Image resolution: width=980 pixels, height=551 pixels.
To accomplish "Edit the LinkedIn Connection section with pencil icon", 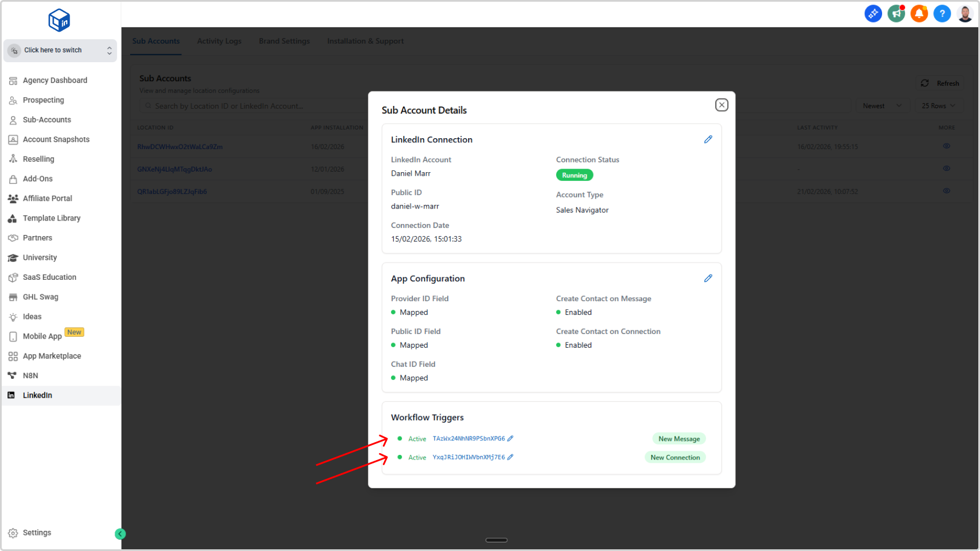I will [x=708, y=139].
